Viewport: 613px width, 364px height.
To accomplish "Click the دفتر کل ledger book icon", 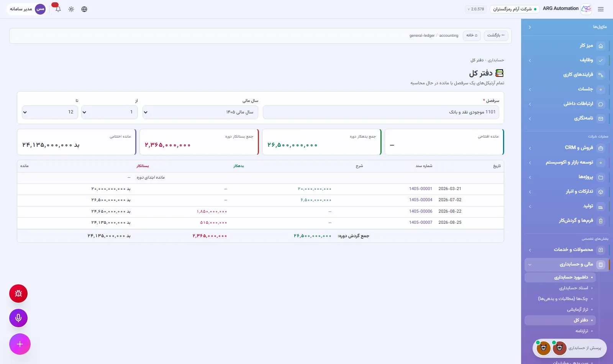I will point(499,73).
